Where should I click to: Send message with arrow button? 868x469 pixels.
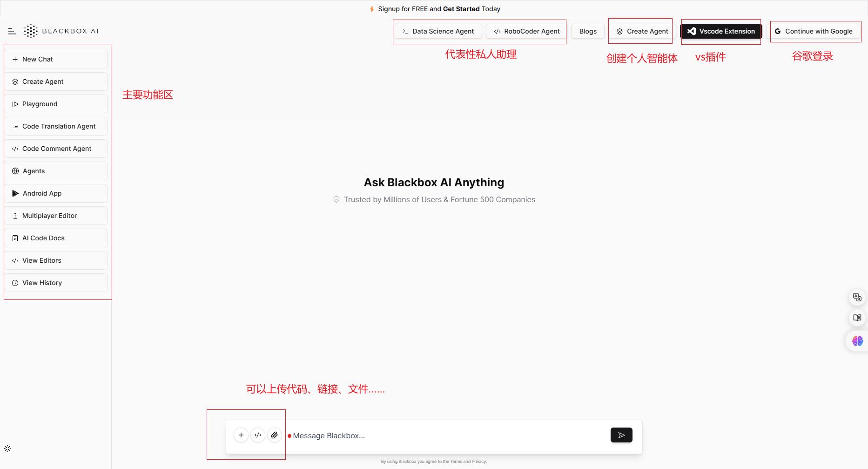(621, 435)
